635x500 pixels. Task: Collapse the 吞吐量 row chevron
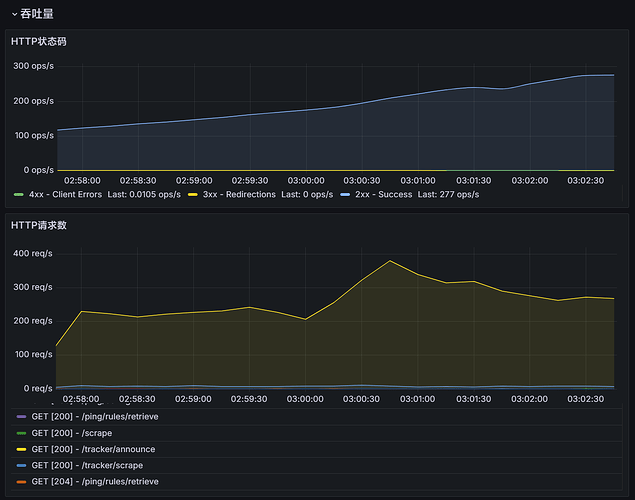click(14, 14)
